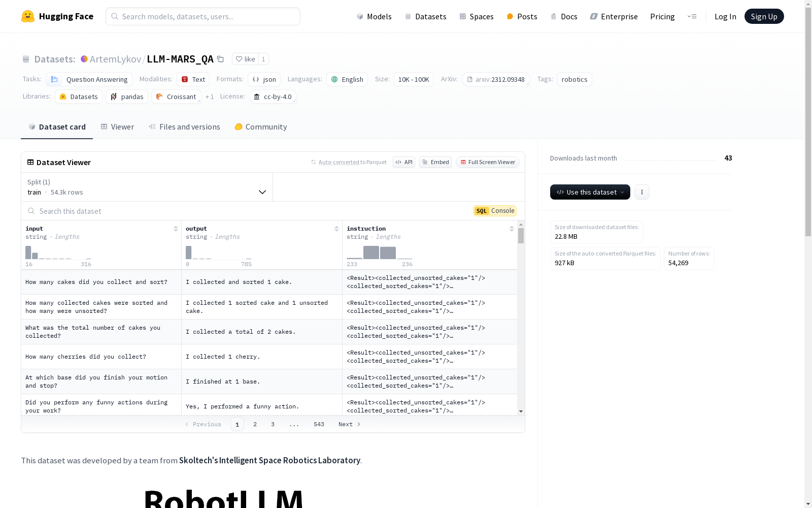Sort the output column

336,229
